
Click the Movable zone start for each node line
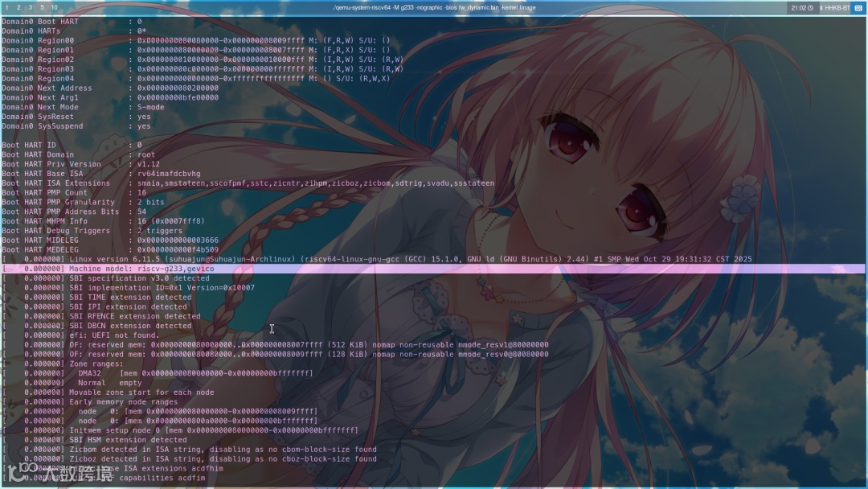[x=108, y=392]
